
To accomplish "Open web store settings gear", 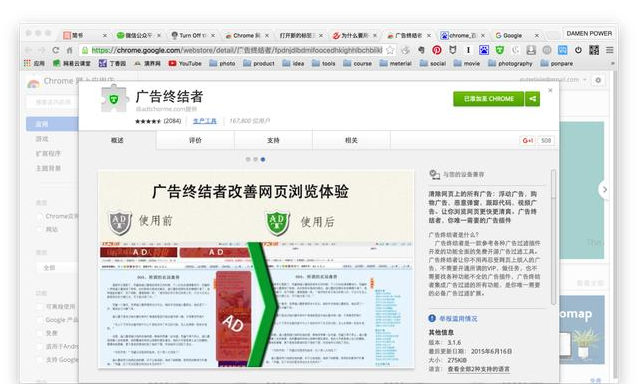I will [598, 80].
